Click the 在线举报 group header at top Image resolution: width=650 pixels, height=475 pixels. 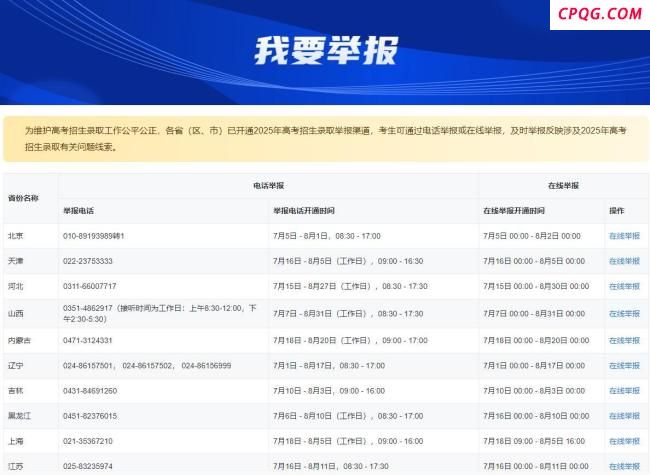tap(563, 186)
